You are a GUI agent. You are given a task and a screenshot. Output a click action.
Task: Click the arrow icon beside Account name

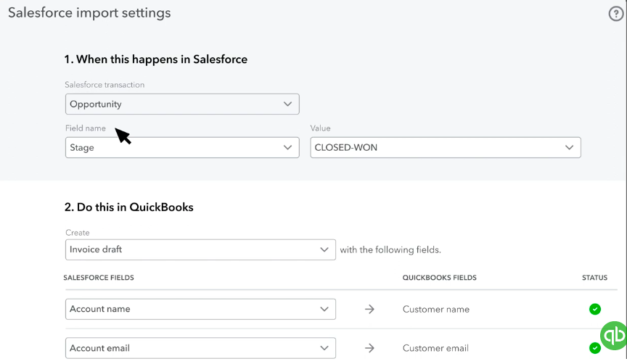pyautogui.click(x=369, y=310)
